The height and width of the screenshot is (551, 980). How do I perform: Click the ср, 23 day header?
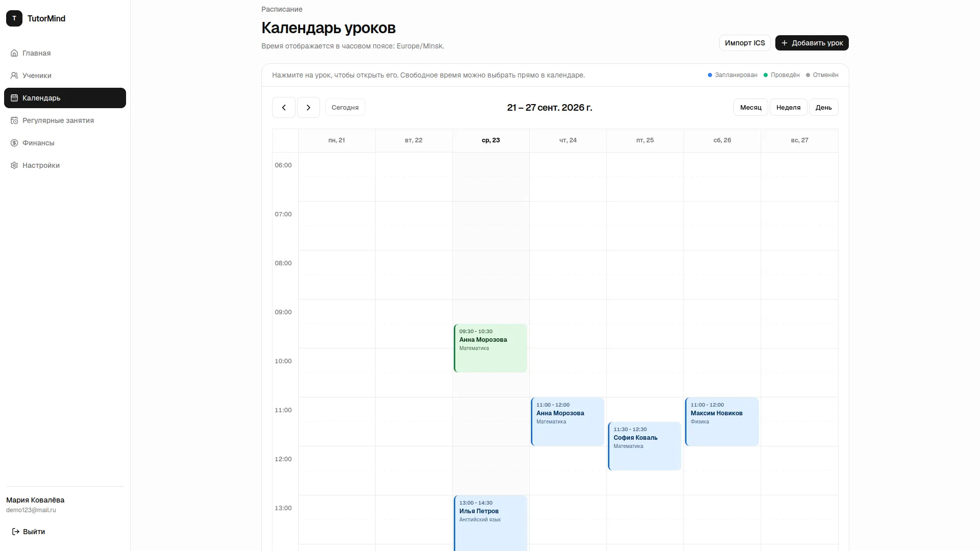[x=491, y=140]
